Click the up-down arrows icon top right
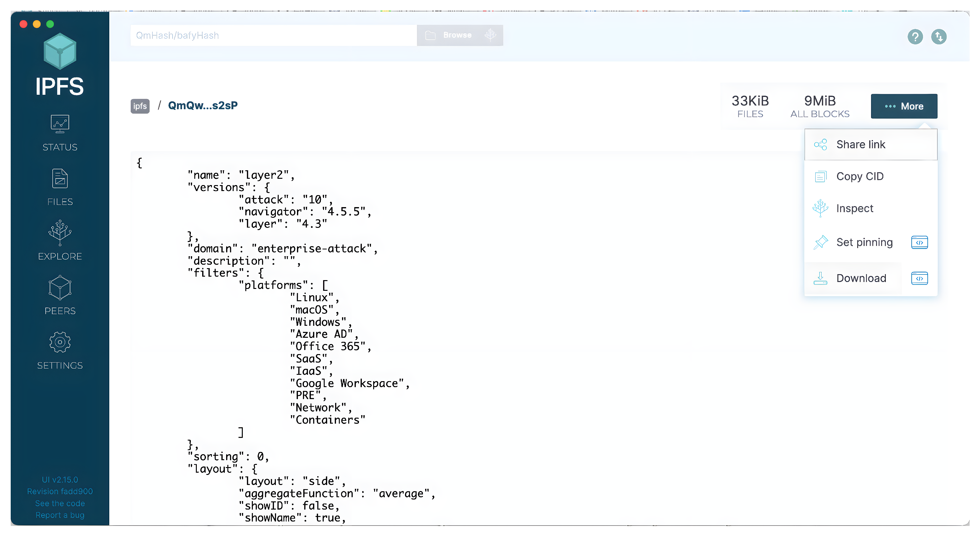980x536 pixels. (938, 37)
